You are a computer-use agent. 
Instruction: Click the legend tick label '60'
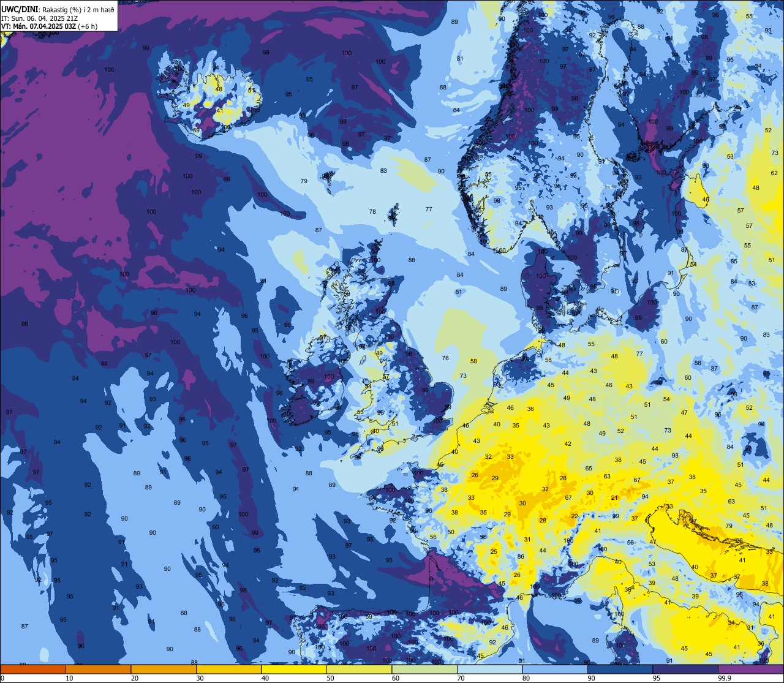(396, 677)
